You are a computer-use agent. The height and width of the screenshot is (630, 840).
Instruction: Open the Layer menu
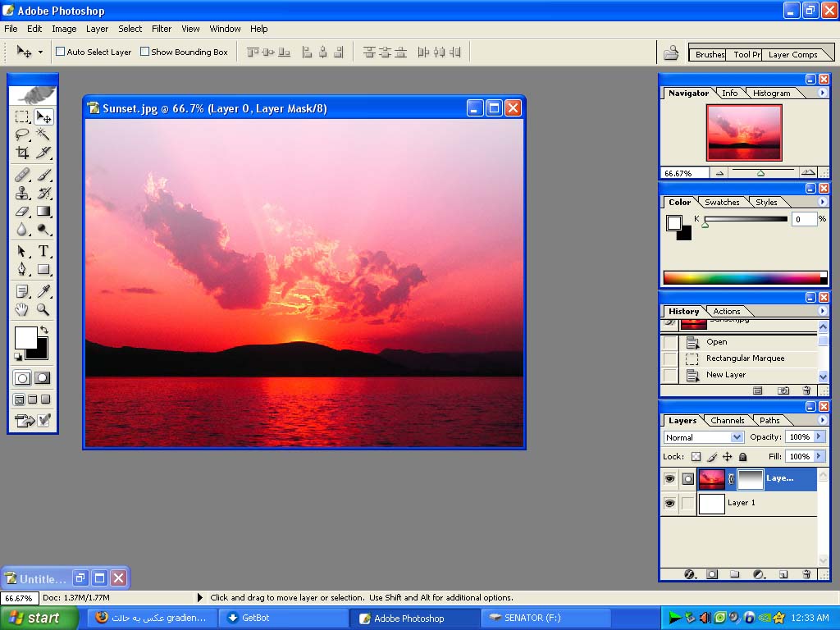97,29
